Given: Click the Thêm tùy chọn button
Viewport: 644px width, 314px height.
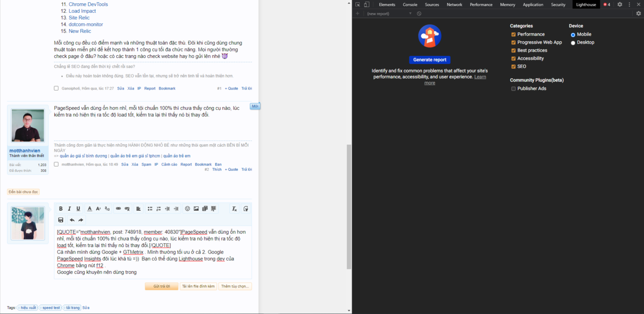Looking at the screenshot, I should (235, 286).
